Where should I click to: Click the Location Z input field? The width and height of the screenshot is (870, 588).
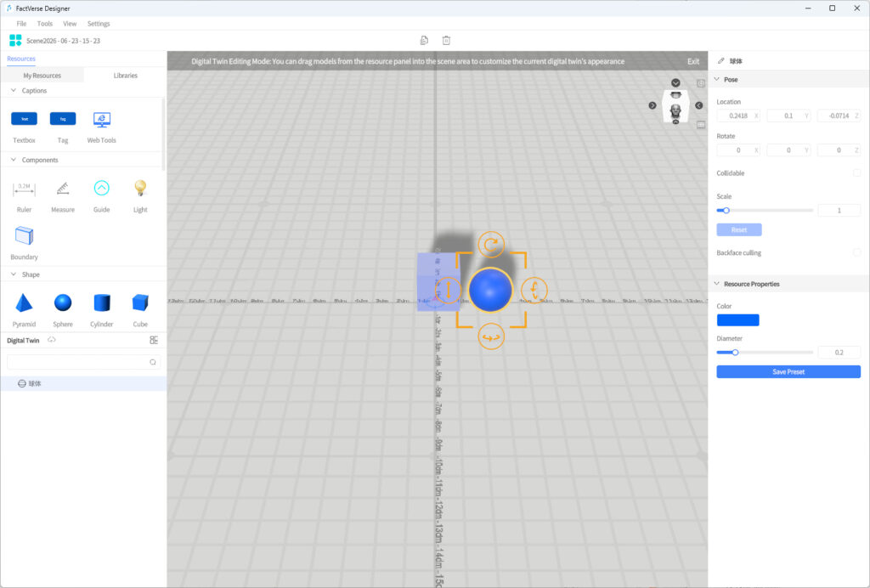839,116
